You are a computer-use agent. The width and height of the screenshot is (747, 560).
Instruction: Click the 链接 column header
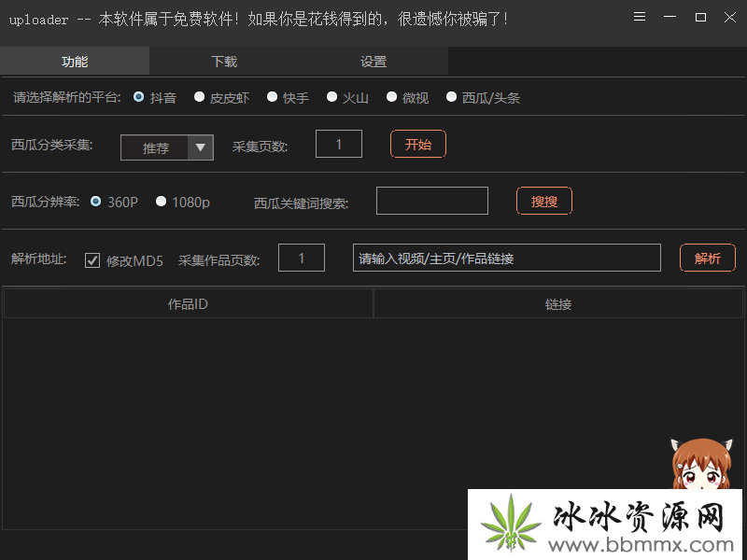557,304
